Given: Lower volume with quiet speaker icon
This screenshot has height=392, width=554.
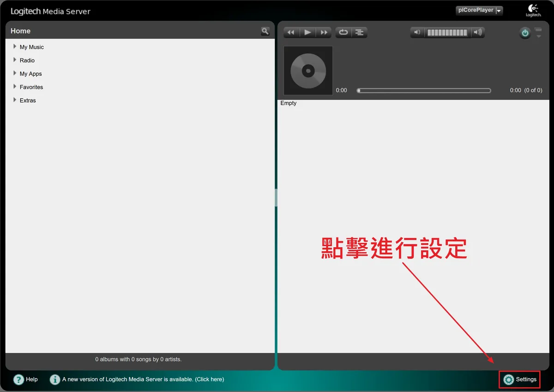Looking at the screenshot, I should (x=417, y=32).
